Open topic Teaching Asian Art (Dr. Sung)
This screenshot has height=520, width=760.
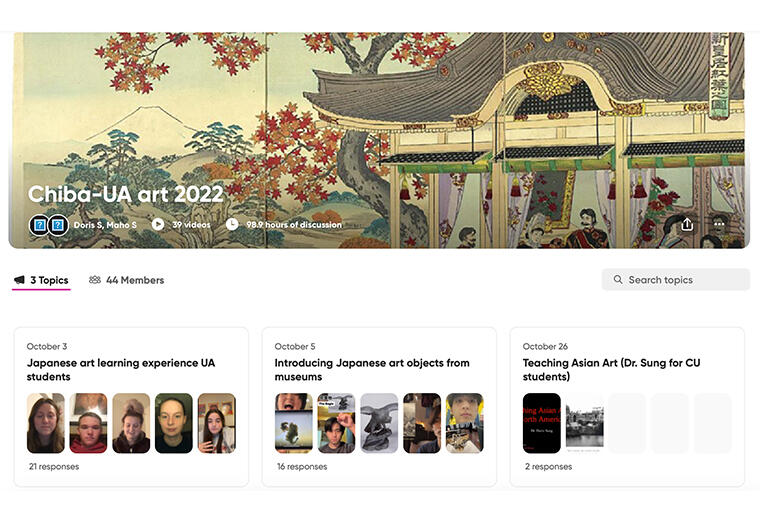tap(611, 370)
